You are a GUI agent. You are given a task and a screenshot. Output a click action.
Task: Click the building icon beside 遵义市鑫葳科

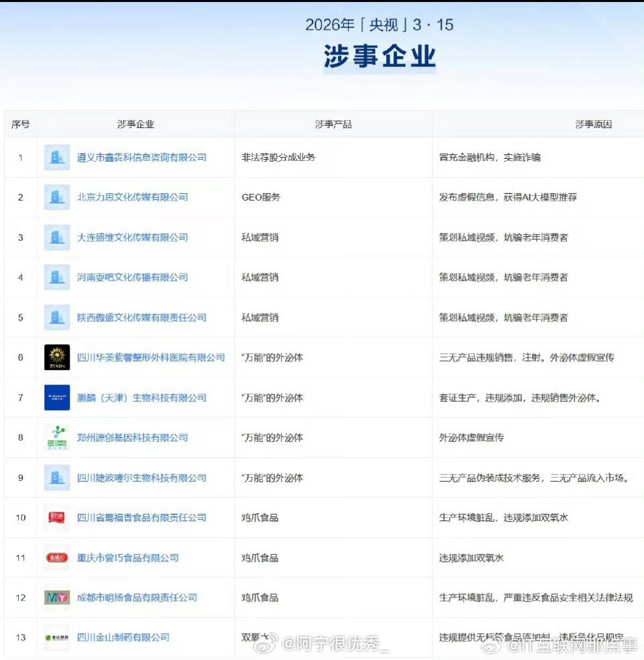56,157
